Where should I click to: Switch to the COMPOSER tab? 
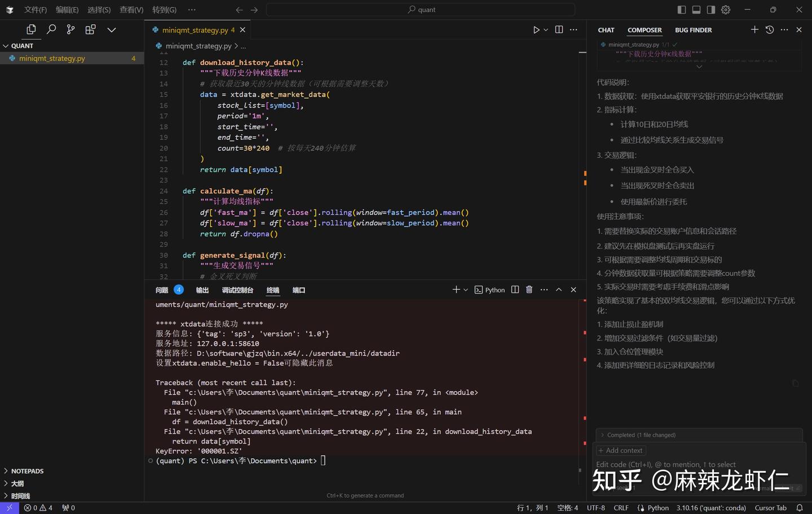(645, 30)
